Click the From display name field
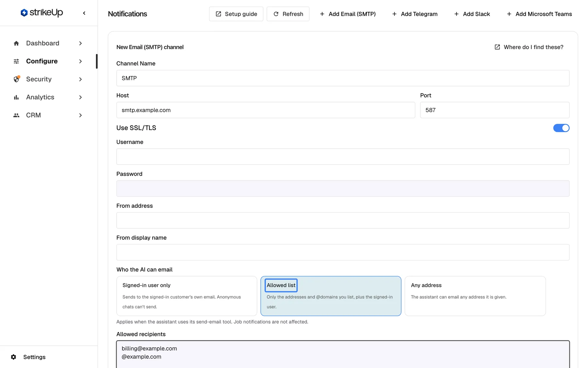588x368 pixels. (x=343, y=252)
